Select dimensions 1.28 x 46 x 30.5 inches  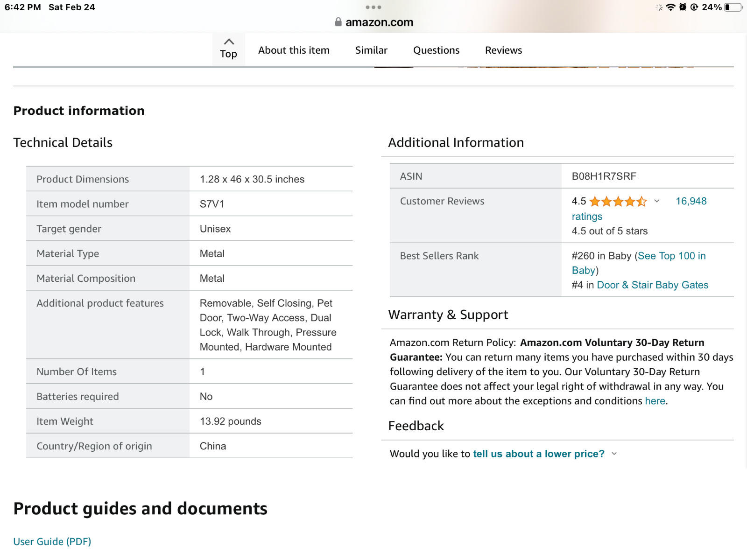pyautogui.click(x=252, y=179)
